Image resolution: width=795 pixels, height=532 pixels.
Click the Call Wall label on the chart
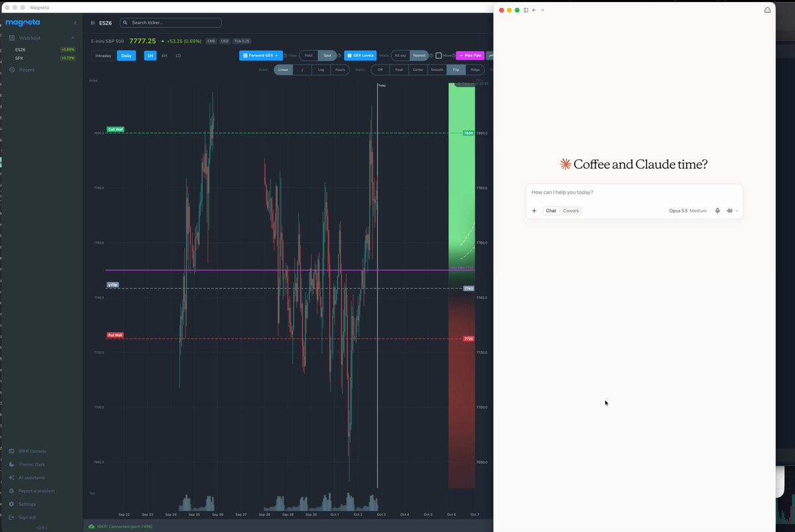pyautogui.click(x=115, y=130)
